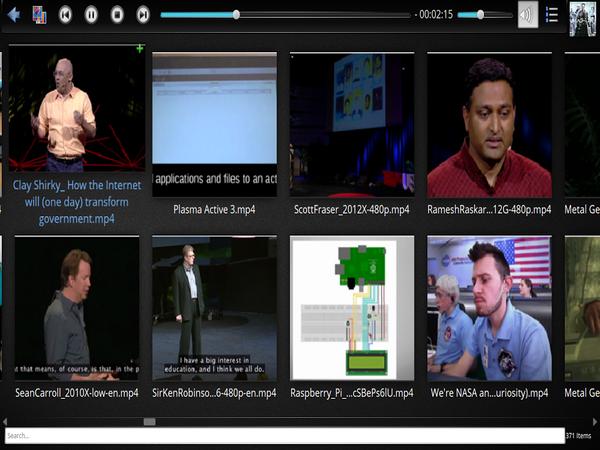Click the horizontal scrollbar handle
The height and width of the screenshot is (450, 600).
(149, 422)
